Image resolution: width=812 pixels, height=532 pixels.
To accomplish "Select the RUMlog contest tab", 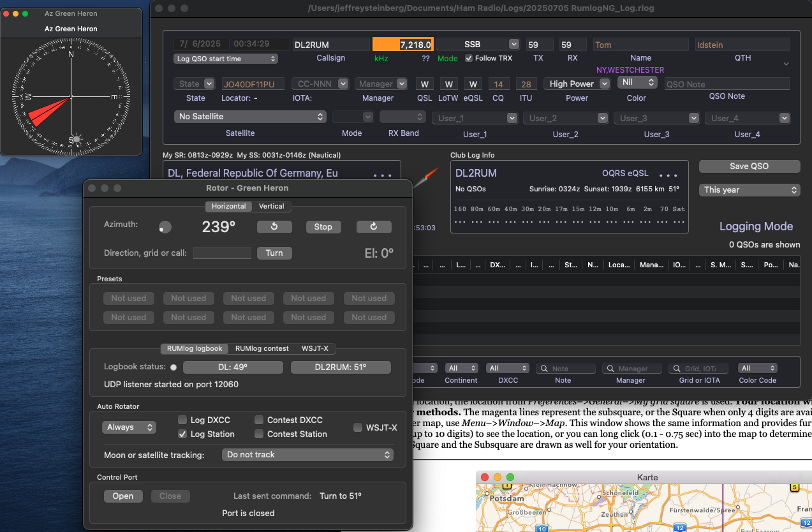I will (x=262, y=348).
